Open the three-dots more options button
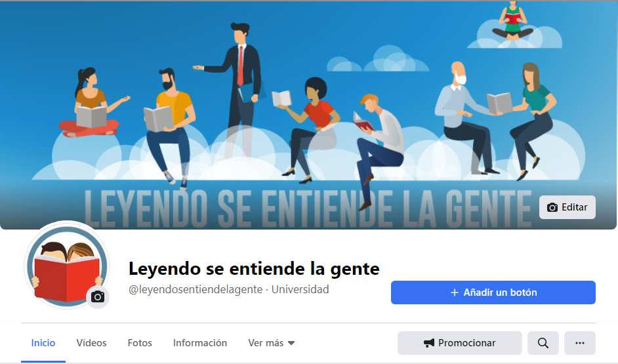The height and width of the screenshot is (364, 618). coord(579,343)
